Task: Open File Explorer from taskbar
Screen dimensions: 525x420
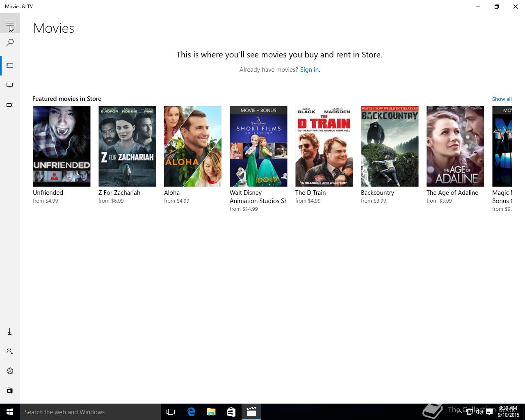Action: (211, 412)
